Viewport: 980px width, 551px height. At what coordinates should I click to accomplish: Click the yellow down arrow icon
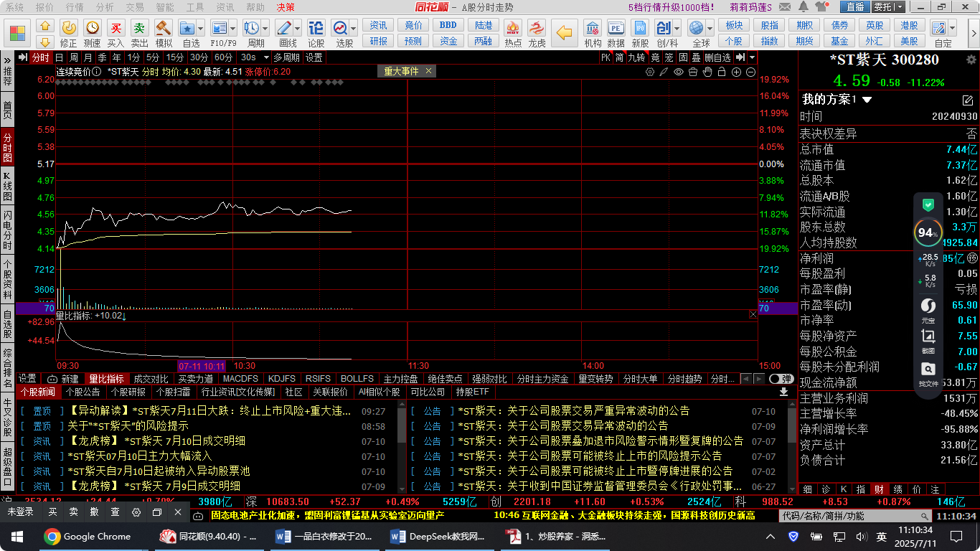[x=45, y=42]
